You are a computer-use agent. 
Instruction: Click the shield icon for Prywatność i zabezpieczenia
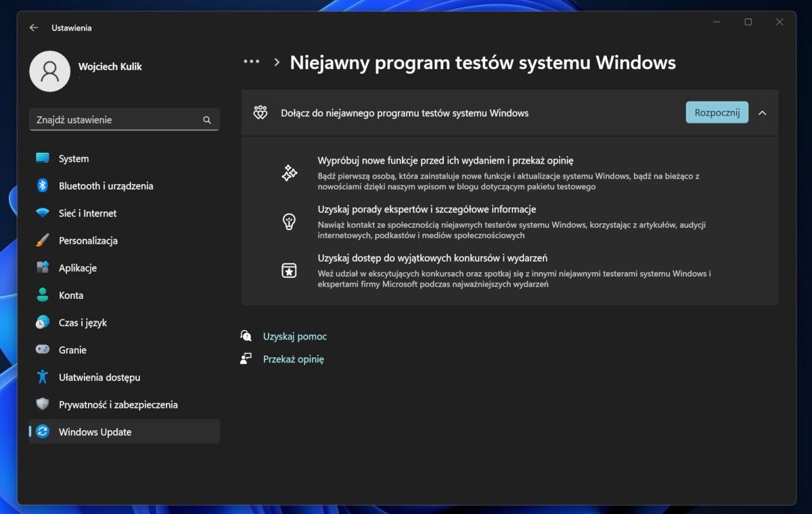(x=43, y=404)
